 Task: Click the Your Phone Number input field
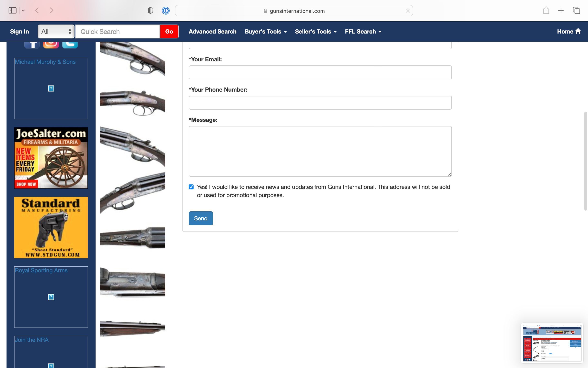pyautogui.click(x=320, y=102)
